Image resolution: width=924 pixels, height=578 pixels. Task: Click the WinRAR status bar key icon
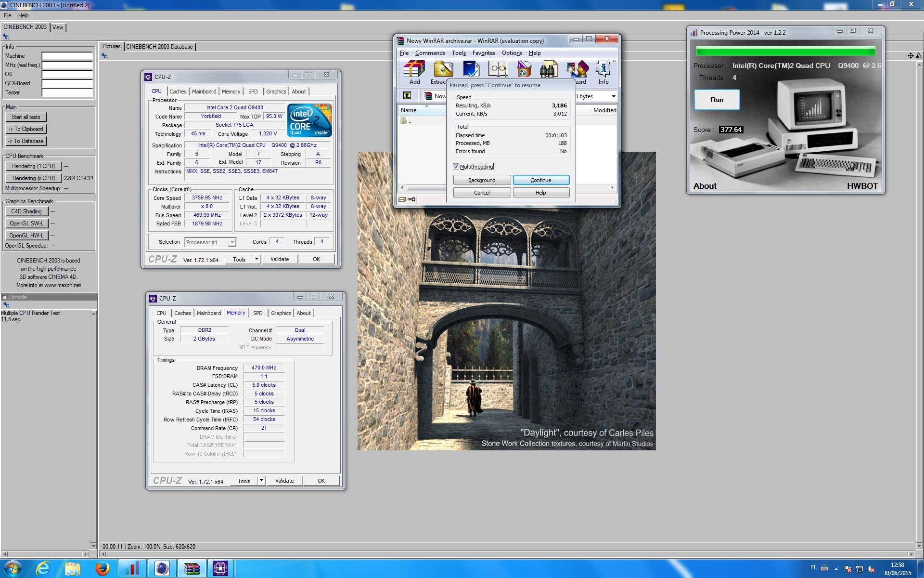412,199
